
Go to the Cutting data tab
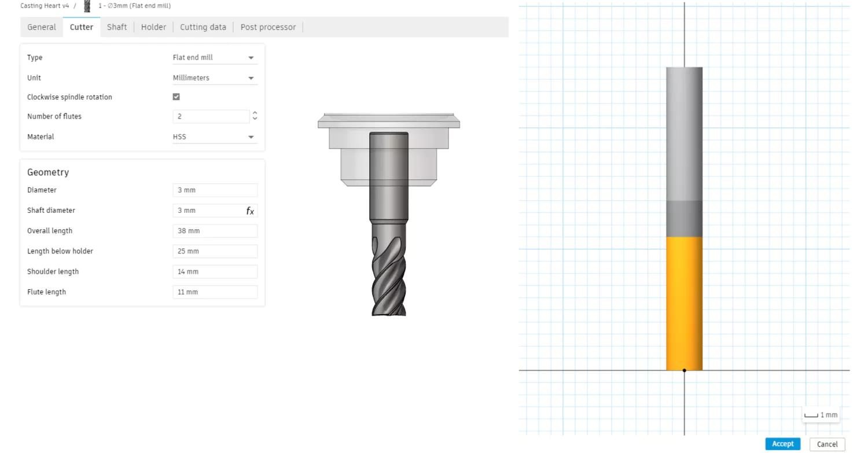203,27
